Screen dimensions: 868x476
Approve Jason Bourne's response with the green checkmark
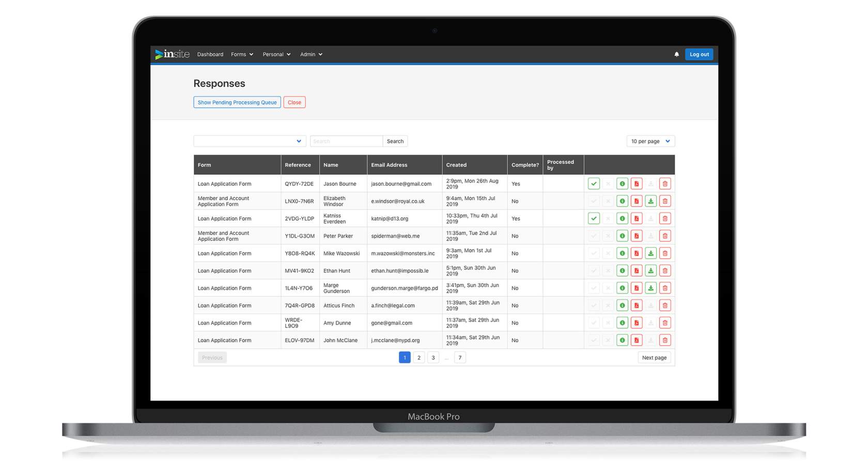594,183
